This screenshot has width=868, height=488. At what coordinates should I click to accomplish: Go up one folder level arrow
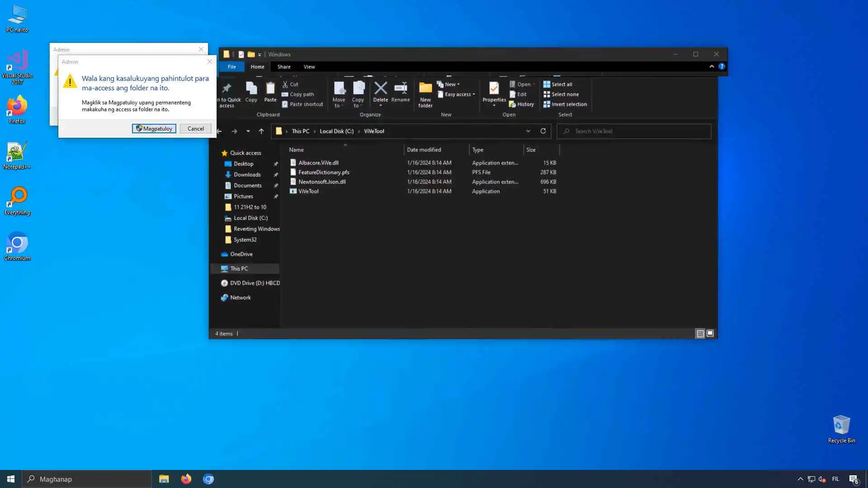[x=261, y=131]
